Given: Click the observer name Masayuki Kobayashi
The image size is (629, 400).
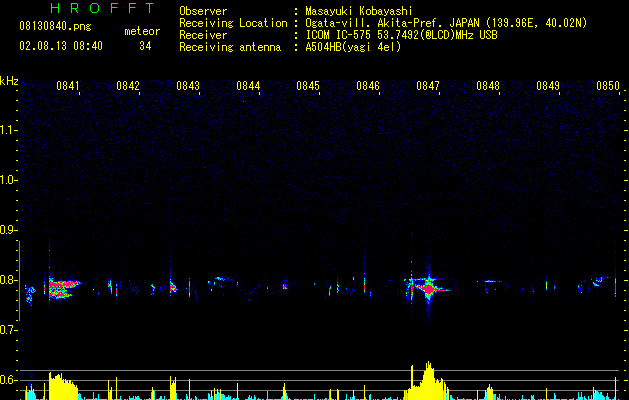Looking at the screenshot, I should click(x=359, y=11).
